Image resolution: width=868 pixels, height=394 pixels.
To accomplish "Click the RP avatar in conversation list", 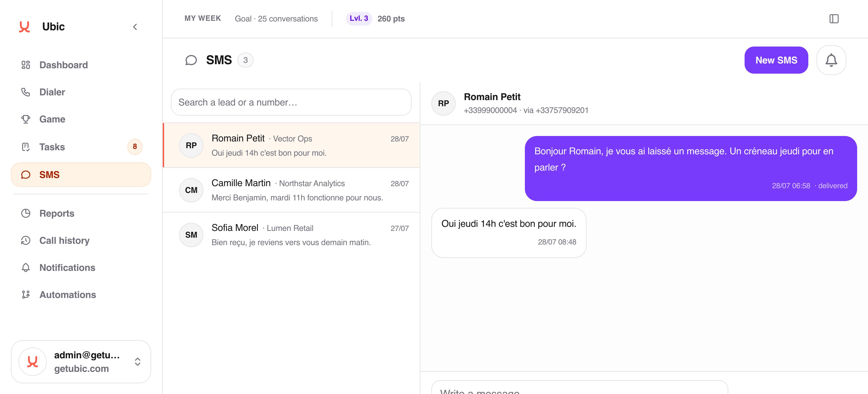I will point(191,145).
